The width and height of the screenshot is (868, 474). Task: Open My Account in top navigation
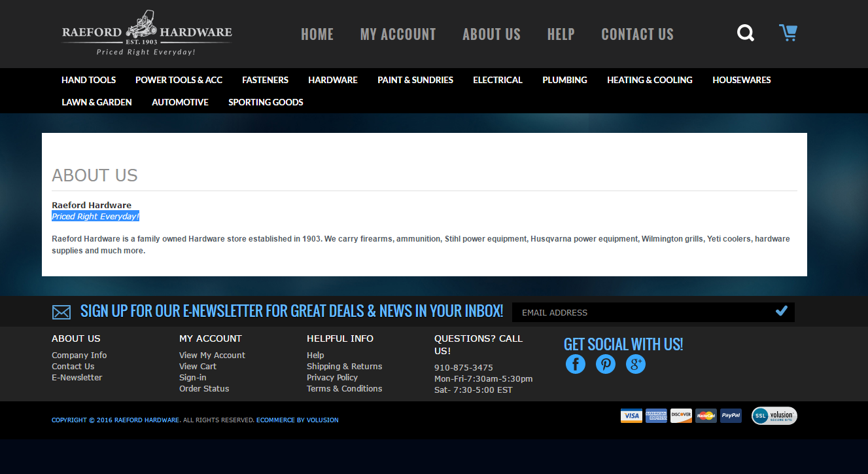tap(398, 34)
